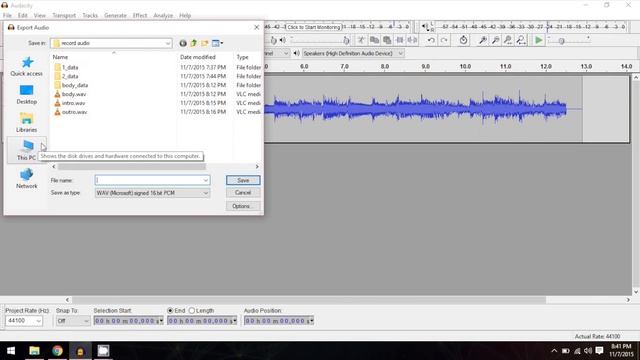640x360 pixels.
Task: Open the Analyze menu
Action: pyautogui.click(x=163, y=16)
